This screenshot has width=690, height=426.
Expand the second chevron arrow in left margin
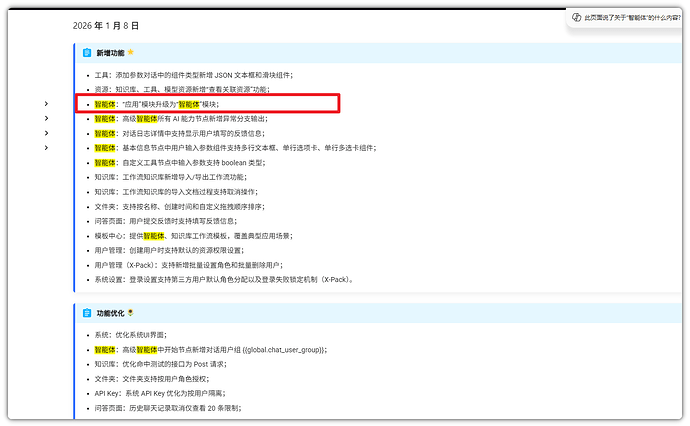coord(46,119)
